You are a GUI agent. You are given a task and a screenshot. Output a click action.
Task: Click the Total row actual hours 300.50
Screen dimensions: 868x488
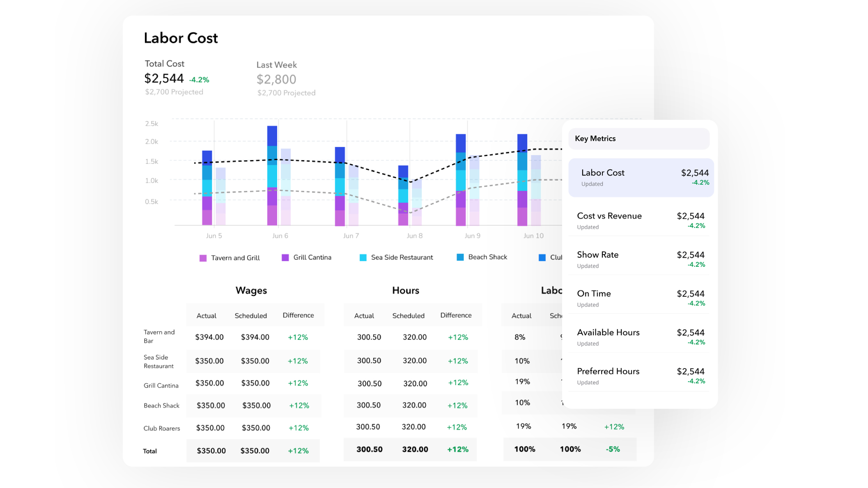tap(370, 449)
